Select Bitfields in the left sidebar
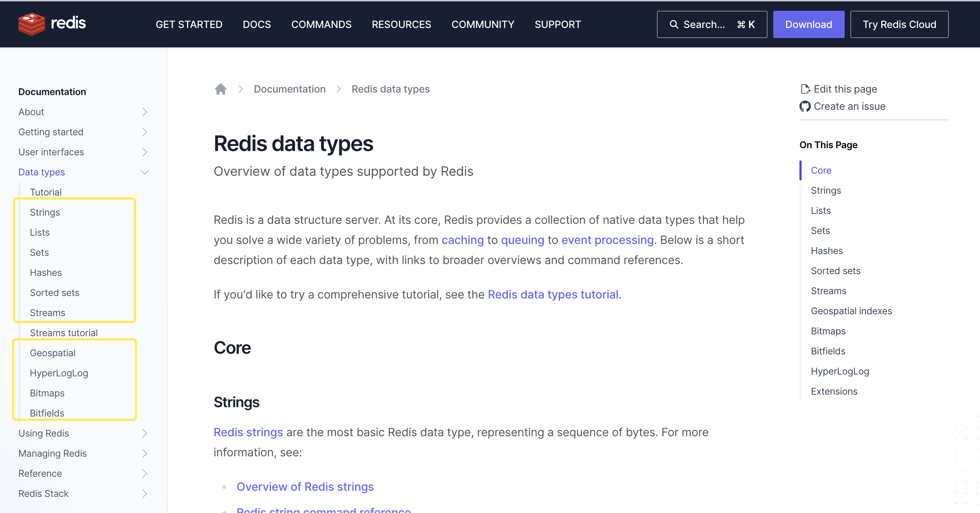This screenshot has width=980, height=513. 47,413
